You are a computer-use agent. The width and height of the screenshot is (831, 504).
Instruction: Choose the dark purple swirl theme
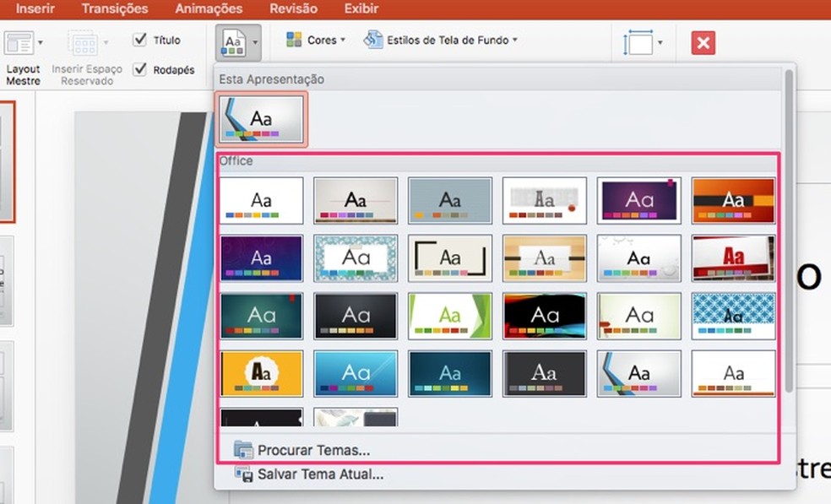[x=261, y=258]
